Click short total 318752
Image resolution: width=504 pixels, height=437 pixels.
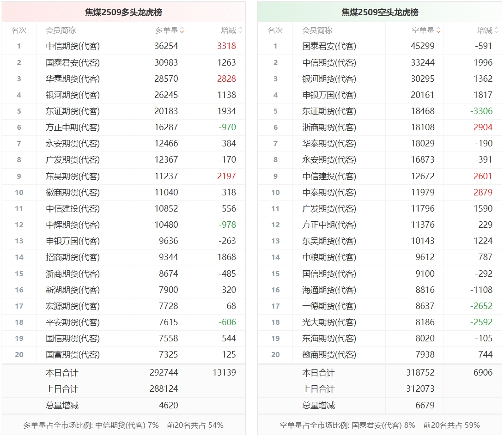coord(420,373)
